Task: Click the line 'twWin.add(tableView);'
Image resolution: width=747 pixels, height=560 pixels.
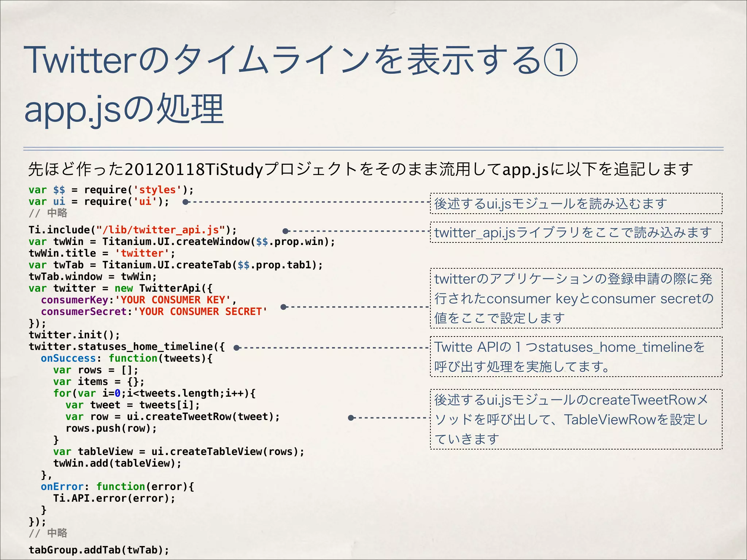Action: (x=117, y=463)
